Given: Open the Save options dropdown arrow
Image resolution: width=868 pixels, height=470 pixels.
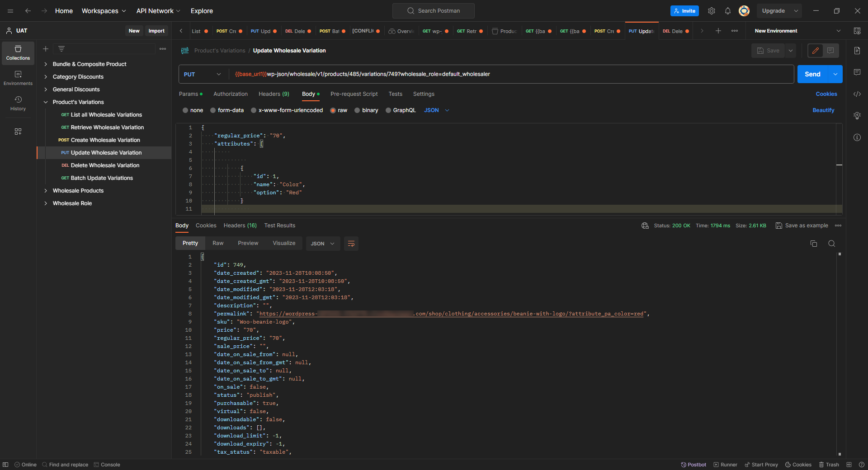Looking at the screenshot, I should [791, 51].
